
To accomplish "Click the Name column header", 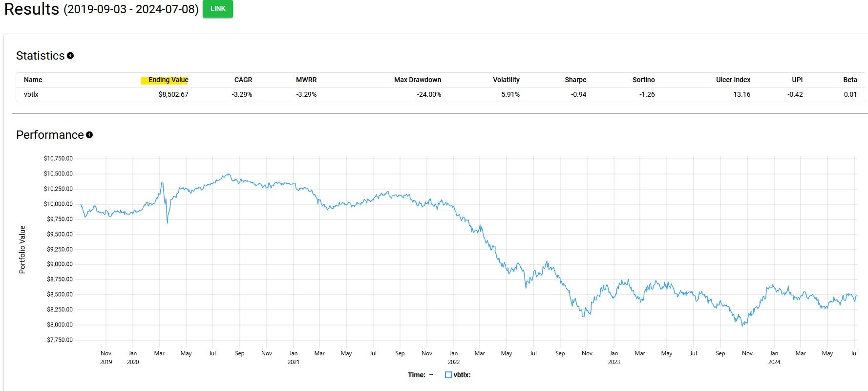I will 33,80.
